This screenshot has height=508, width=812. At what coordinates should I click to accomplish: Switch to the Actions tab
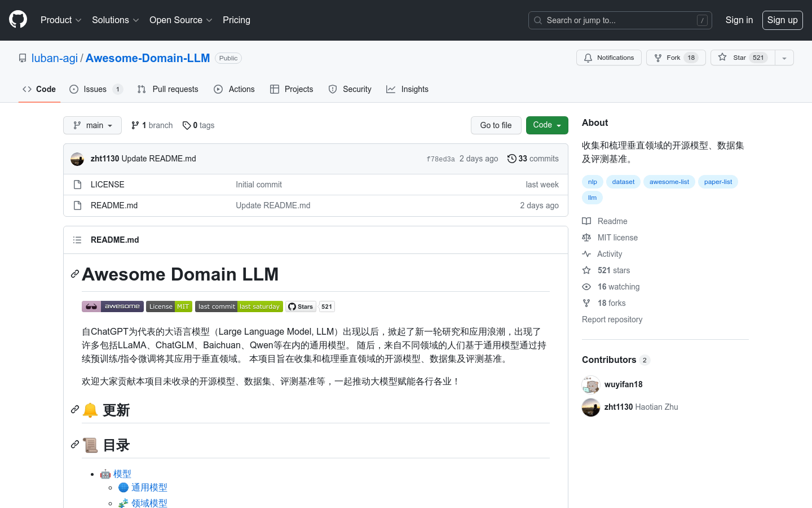pos(234,89)
